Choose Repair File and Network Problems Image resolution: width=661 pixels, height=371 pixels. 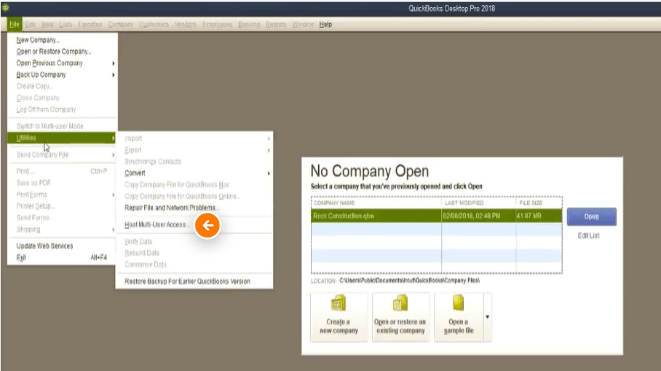(x=172, y=208)
